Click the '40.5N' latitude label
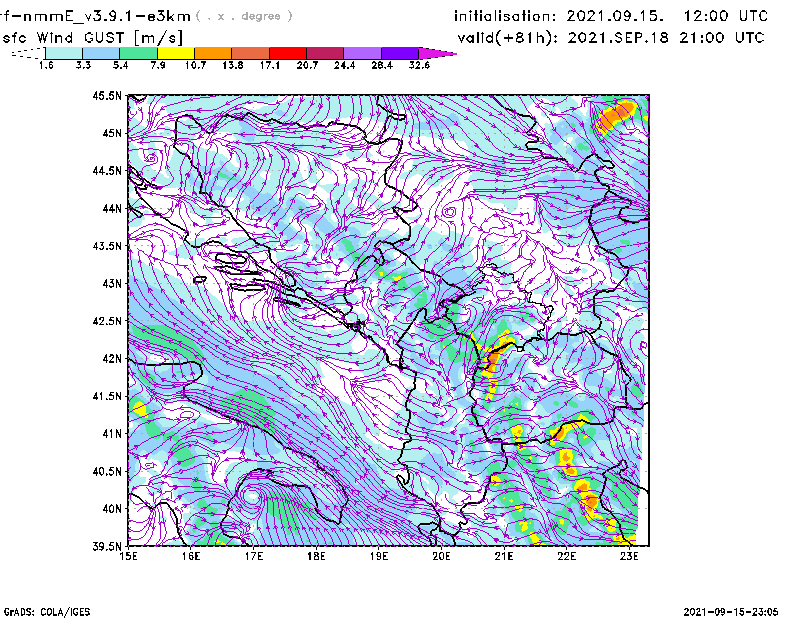800x618 pixels. point(107,471)
